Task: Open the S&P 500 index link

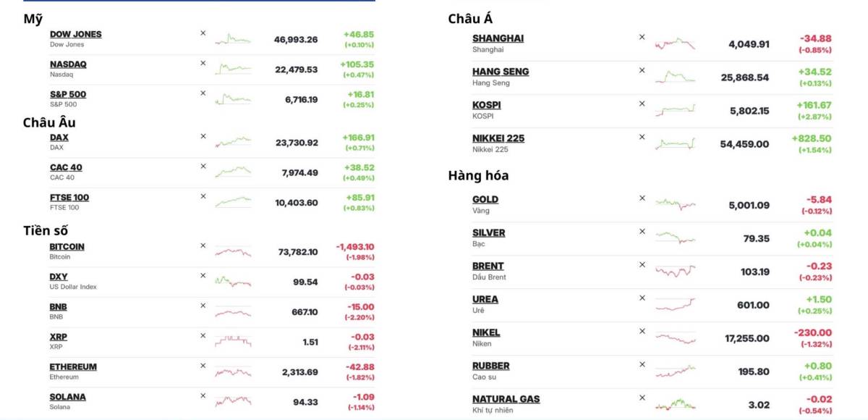Action: pyautogui.click(x=68, y=94)
